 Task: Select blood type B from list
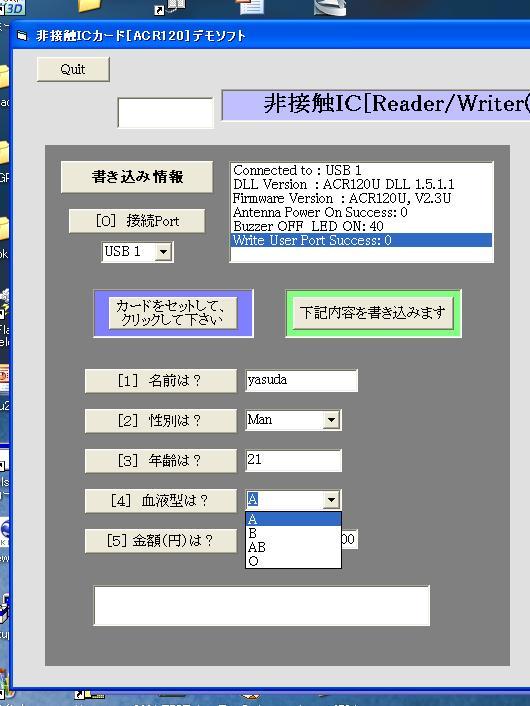click(x=293, y=533)
